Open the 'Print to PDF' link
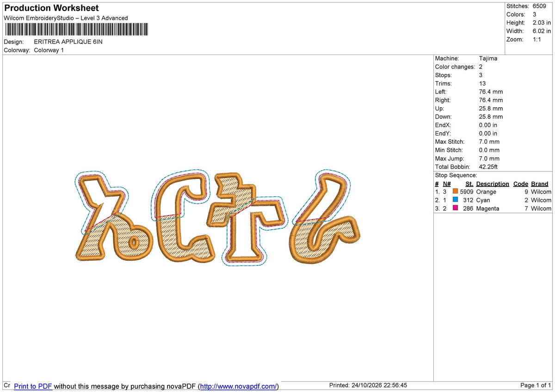The width and height of the screenshot is (555, 392). [x=33, y=386]
